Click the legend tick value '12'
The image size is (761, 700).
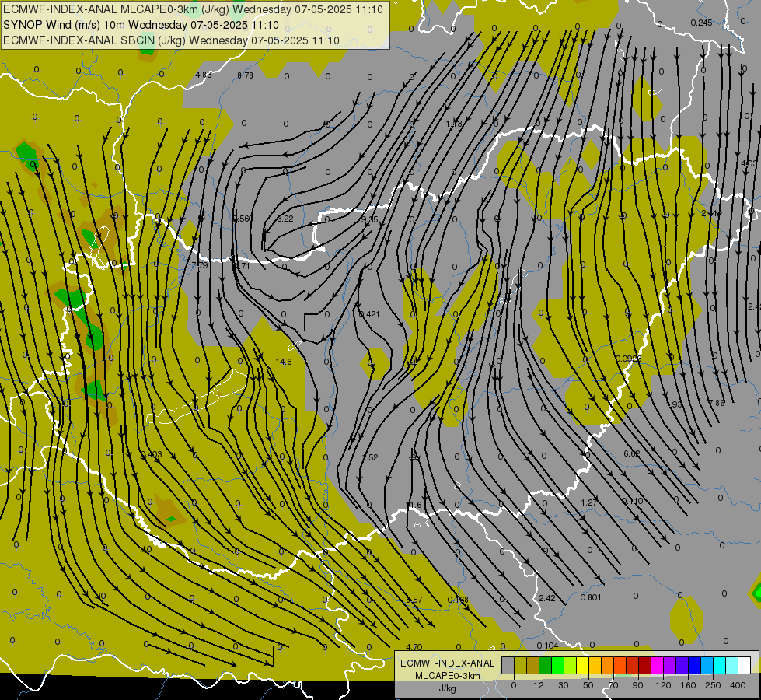click(x=538, y=685)
